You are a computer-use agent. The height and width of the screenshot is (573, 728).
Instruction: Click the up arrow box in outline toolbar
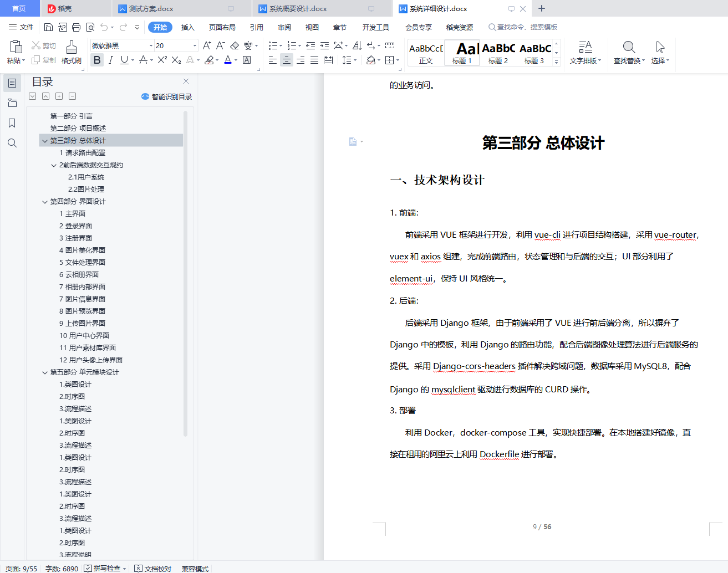tap(45, 96)
